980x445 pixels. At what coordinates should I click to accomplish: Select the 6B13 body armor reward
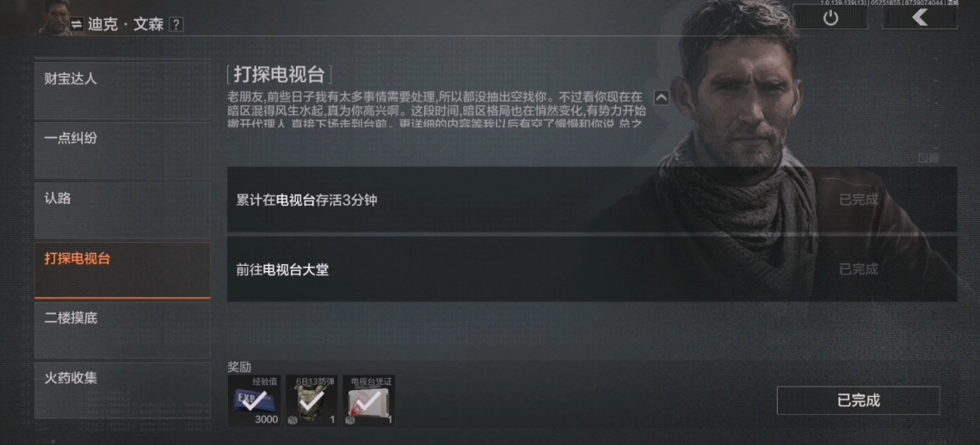point(311,400)
